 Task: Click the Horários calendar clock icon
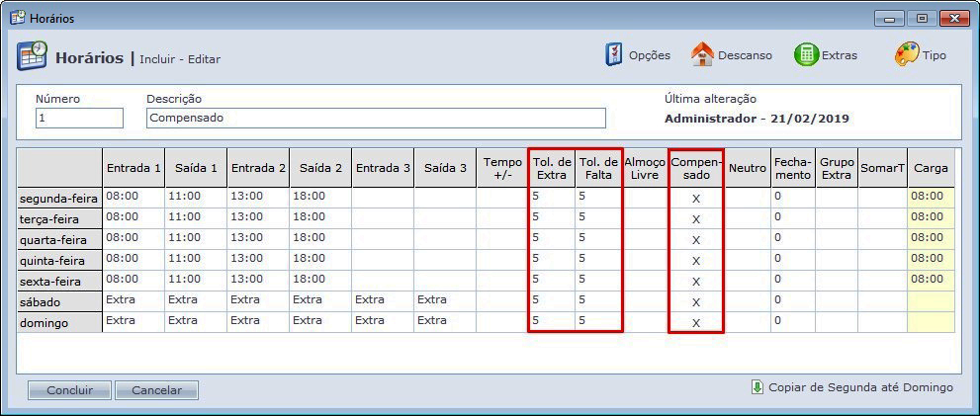click(x=32, y=56)
